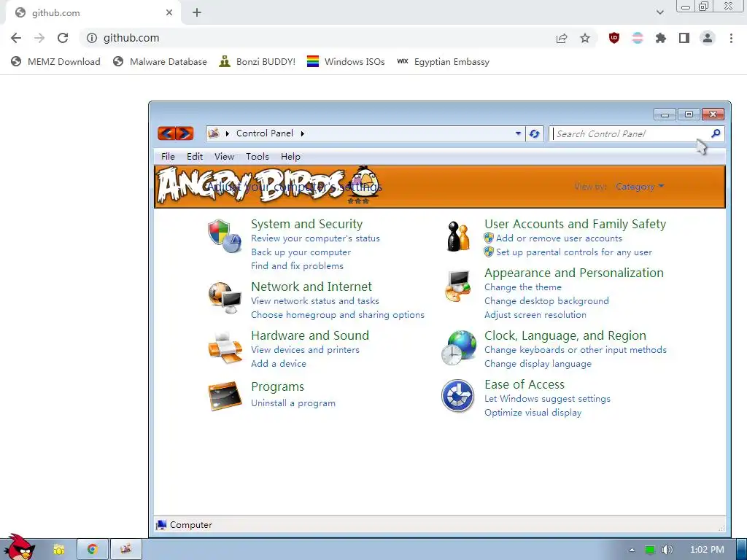Open Ease of Access icon
This screenshot has height=560, width=747.
(457, 396)
